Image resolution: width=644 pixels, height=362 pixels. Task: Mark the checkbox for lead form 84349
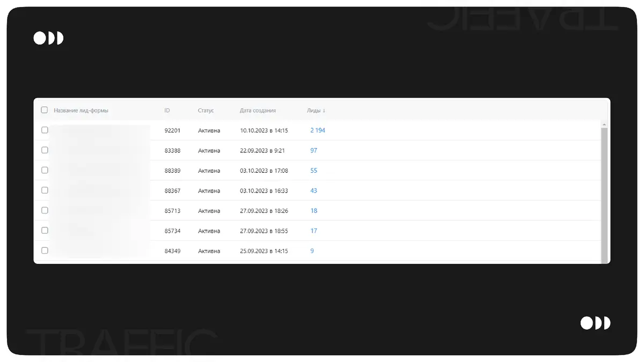[45, 250]
